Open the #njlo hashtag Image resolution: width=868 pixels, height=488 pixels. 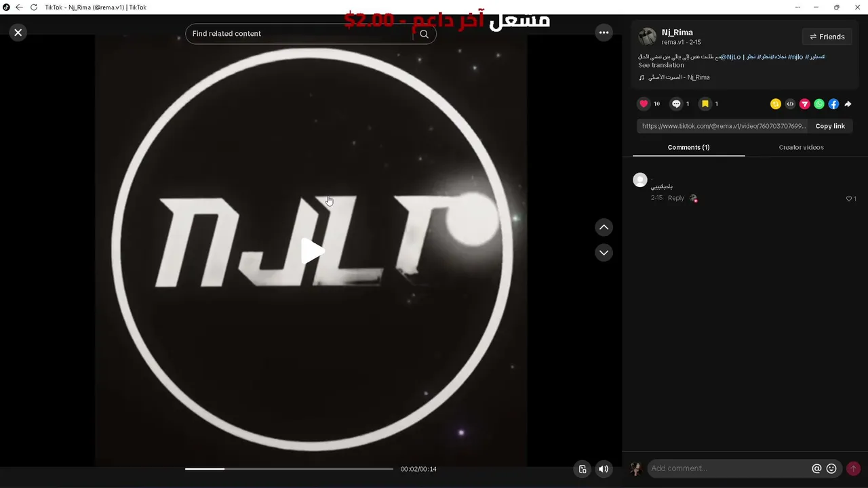pyautogui.click(x=795, y=57)
